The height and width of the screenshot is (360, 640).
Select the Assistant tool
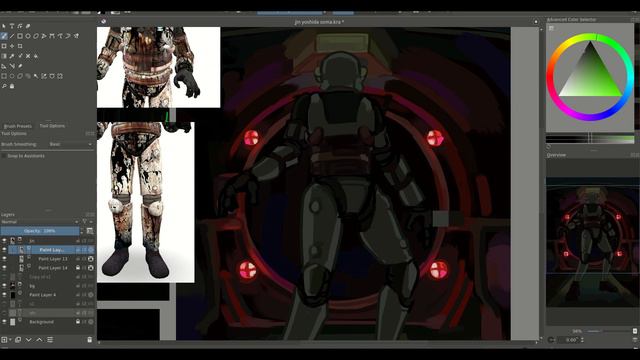4,66
